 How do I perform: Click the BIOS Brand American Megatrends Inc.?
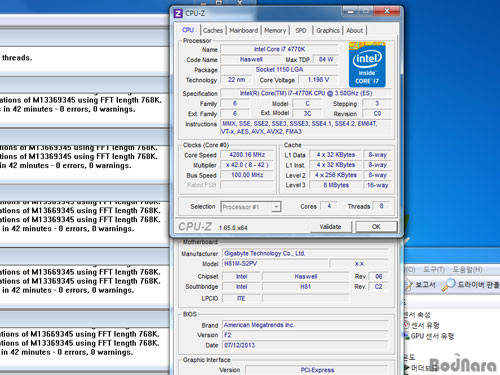click(305, 325)
